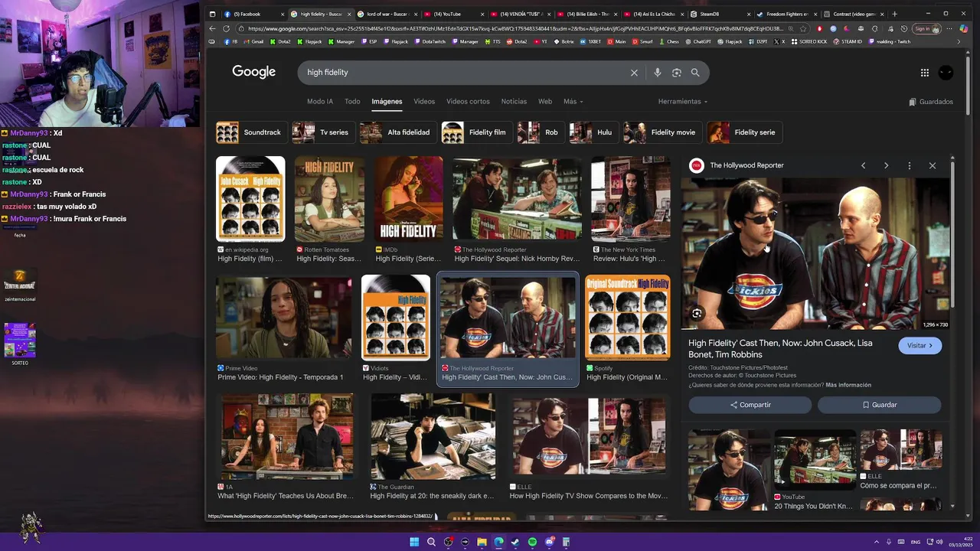980x551 pixels.
Task: Open the IMDb High Fidelity thumbnail
Action: 409,199
